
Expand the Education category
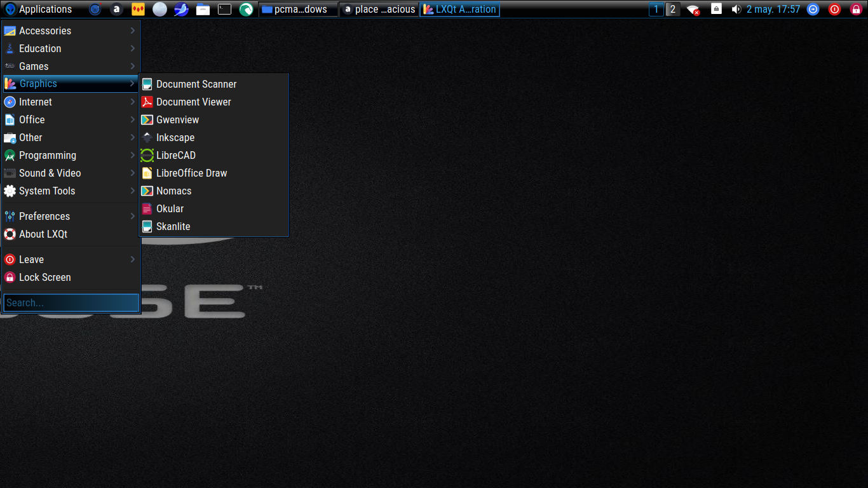pyautogui.click(x=71, y=48)
